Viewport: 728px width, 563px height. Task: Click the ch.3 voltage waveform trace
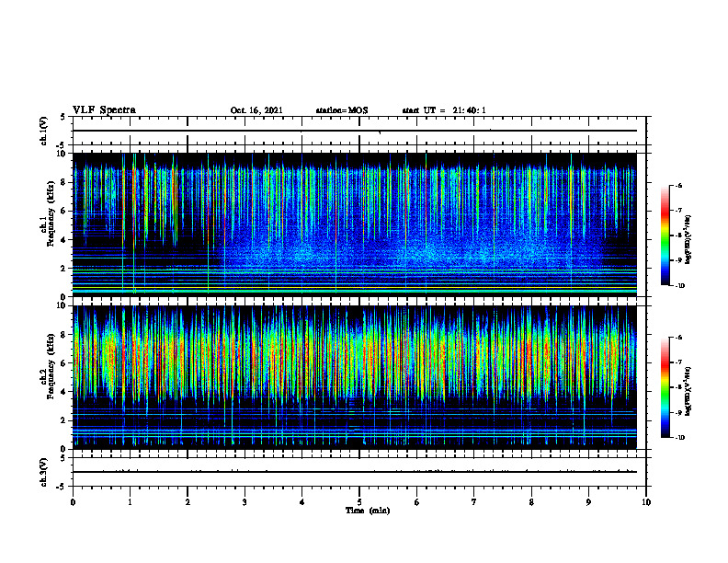pyautogui.click(x=355, y=472)
